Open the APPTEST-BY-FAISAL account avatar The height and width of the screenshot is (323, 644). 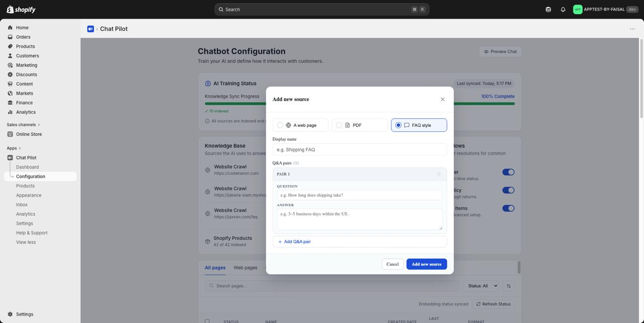pos(578,10)
